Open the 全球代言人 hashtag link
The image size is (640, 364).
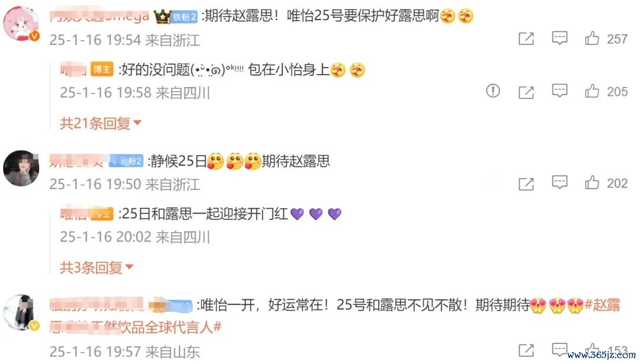coord(136,327)
